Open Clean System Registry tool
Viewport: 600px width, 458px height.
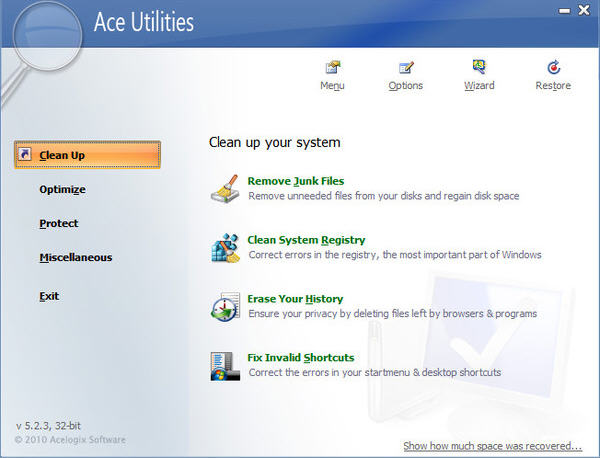coord(306,240)
